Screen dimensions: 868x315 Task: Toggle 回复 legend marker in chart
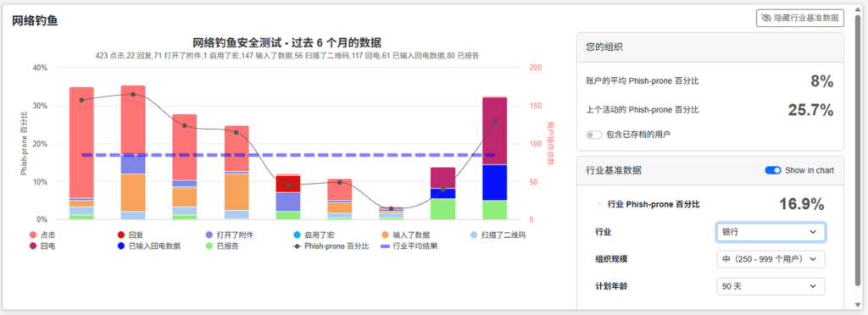(x=121, y=235)
